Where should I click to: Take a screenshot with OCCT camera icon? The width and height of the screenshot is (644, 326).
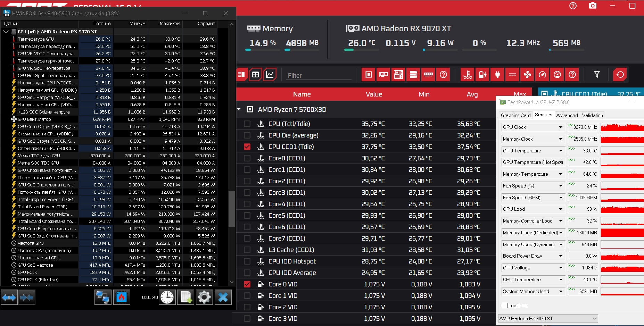593,6
